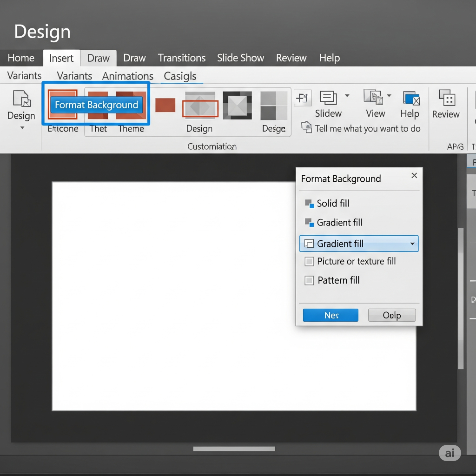Image resolution: width=476 pixels, height=476 pixels.
Task: Click the Help window icon in the ribbon
Action: (411, 99)
